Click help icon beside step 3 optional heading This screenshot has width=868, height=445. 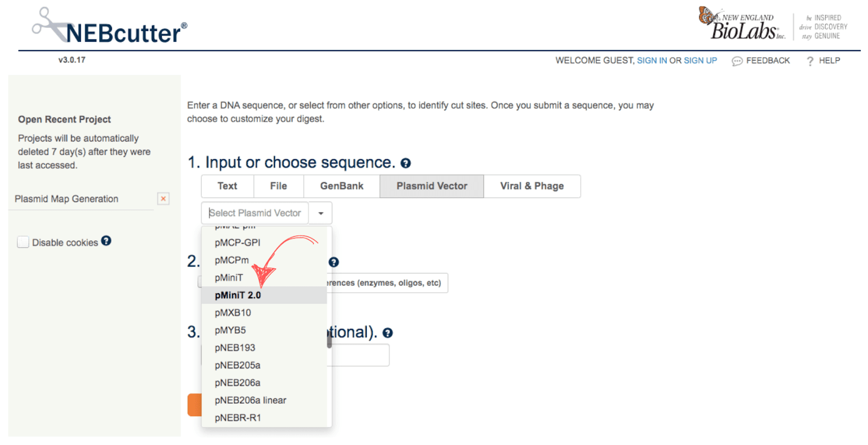coord(387,333)
